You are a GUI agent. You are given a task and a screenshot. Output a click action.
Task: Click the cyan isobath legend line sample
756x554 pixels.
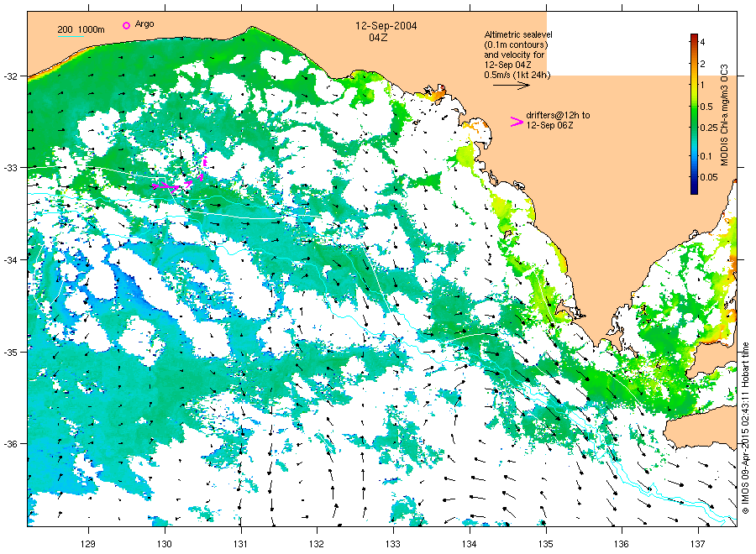point(71,37)
